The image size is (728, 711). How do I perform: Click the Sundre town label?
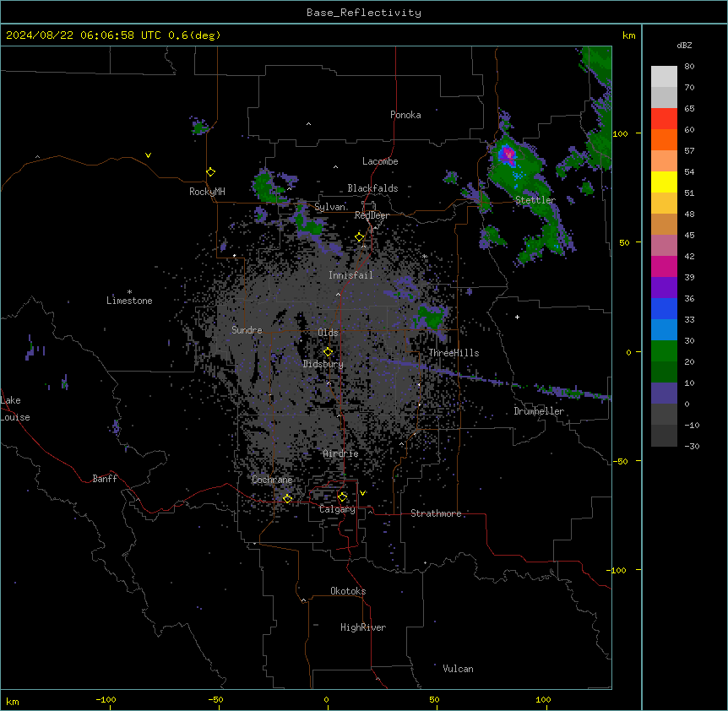coord(247,330)
